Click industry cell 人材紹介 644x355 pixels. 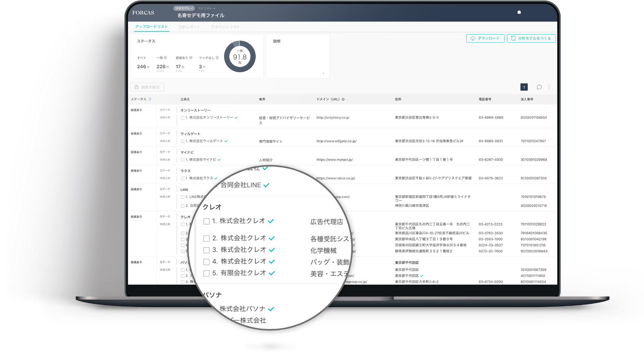(265, 160)
